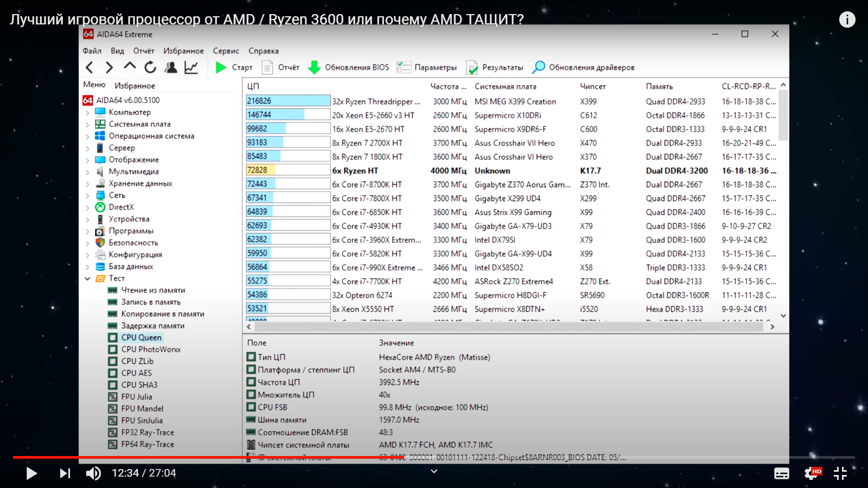Select the FP32 Ray-Trace benchmark
This screenshot has height=488, width=868.
click(x=141, y=433)
